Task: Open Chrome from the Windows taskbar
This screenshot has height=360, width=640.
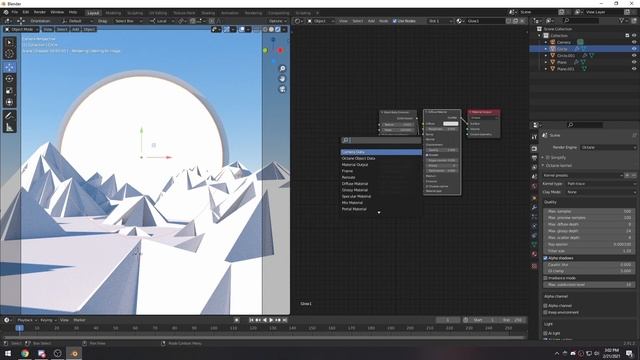Action: pyautogui.click(x=25, y=353)
